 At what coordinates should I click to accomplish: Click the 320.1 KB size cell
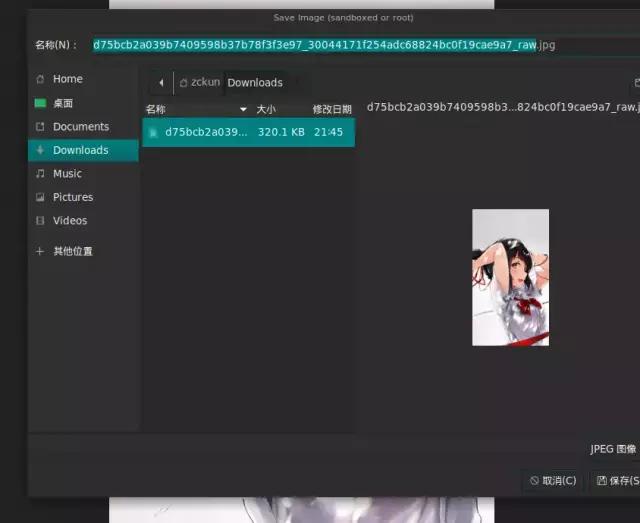point(281,132)
